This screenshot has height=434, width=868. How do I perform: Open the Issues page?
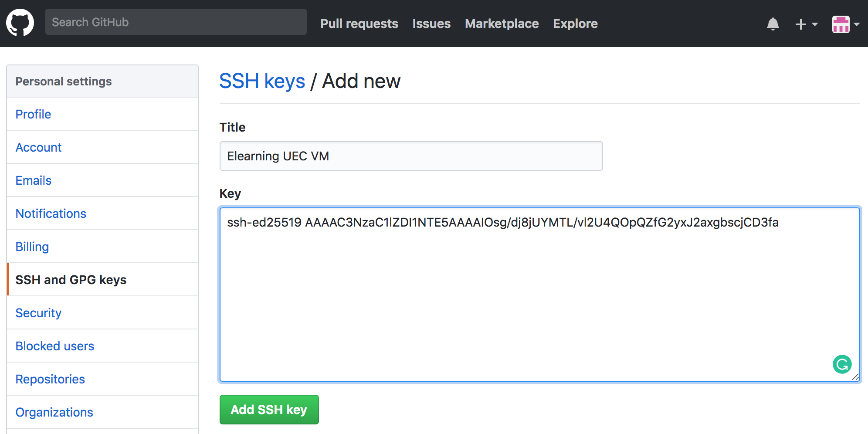[x=431, y=24]
